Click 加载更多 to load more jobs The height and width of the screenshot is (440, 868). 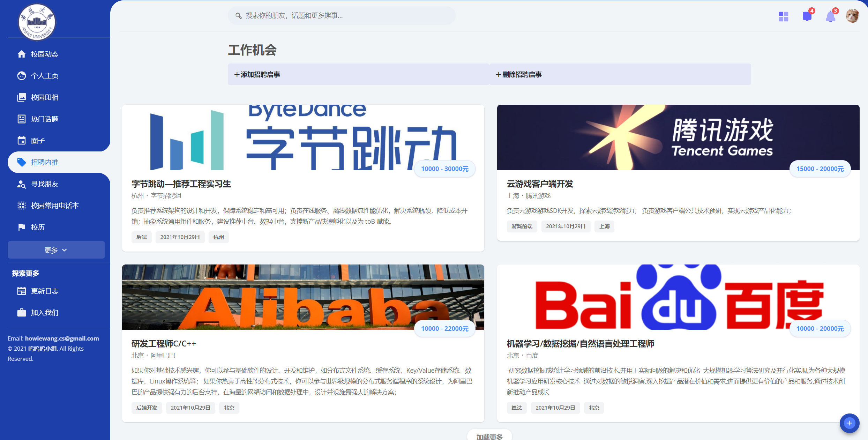click(x=489, y=436)
